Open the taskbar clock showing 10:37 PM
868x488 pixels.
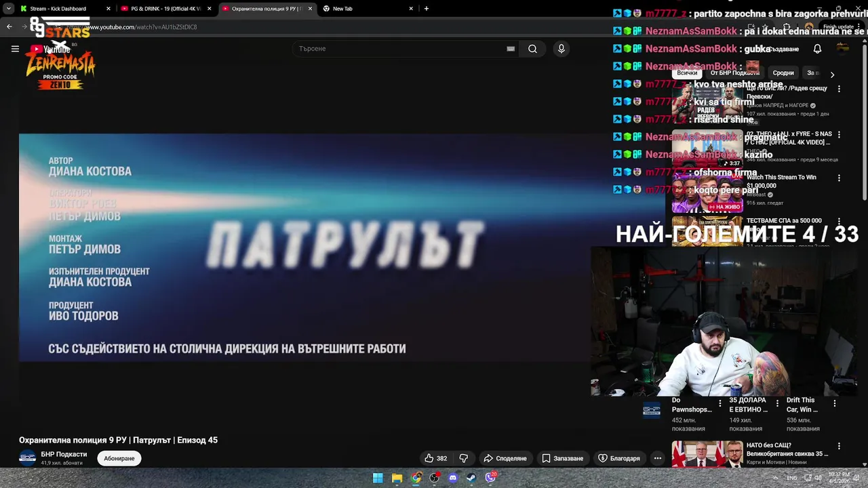(x=839, y=478)
